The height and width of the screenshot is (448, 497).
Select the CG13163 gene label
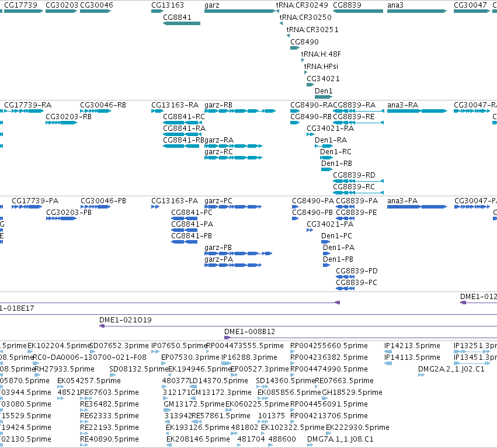pyautogui.click(x=168, y=5)
